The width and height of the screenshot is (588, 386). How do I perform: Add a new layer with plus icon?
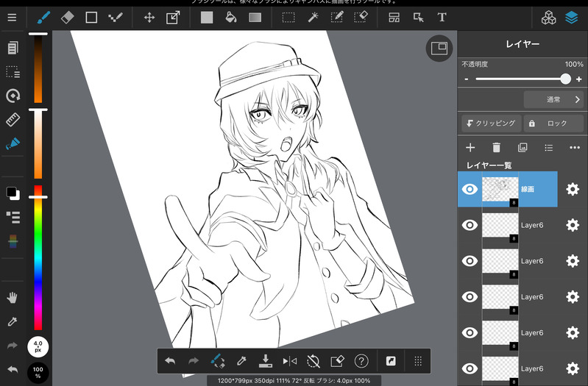coord(470,148)
